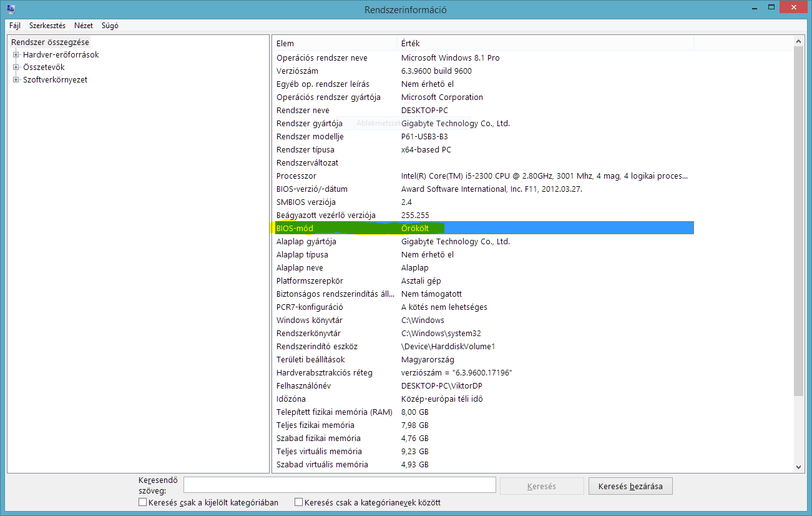Select the Rendszer gyártója row
This screenshot has width=812, height=516.
click(483, 123)
